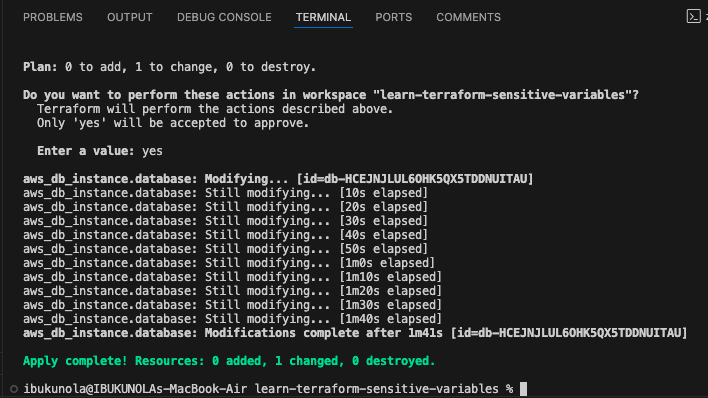
Task: Click the ibukunola@IBUKUNOLAs-MacBook-Air prompt text
Action: point(135,389)
